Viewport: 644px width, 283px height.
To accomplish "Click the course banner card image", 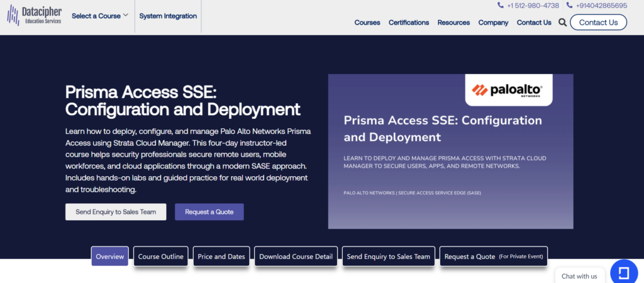I will (x=450, y=151).
